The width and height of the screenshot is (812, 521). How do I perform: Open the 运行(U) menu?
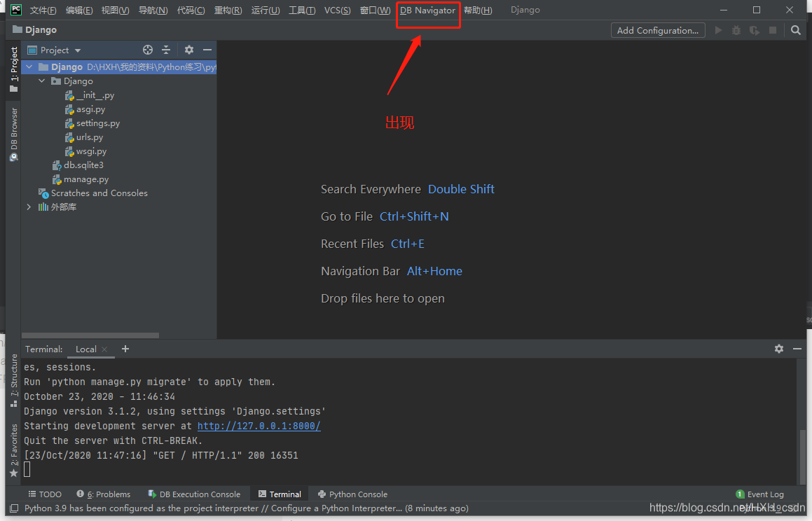pyautogui.click(x=265, y=11)
